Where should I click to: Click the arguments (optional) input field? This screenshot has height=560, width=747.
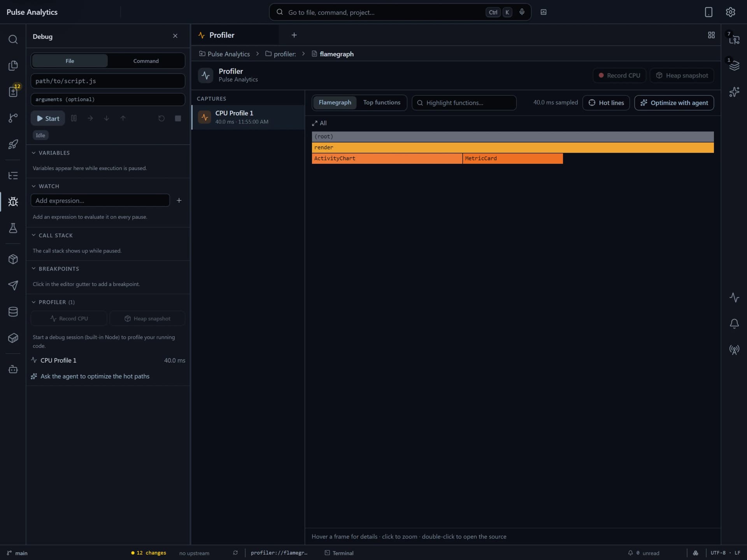(x=108, y=99)
